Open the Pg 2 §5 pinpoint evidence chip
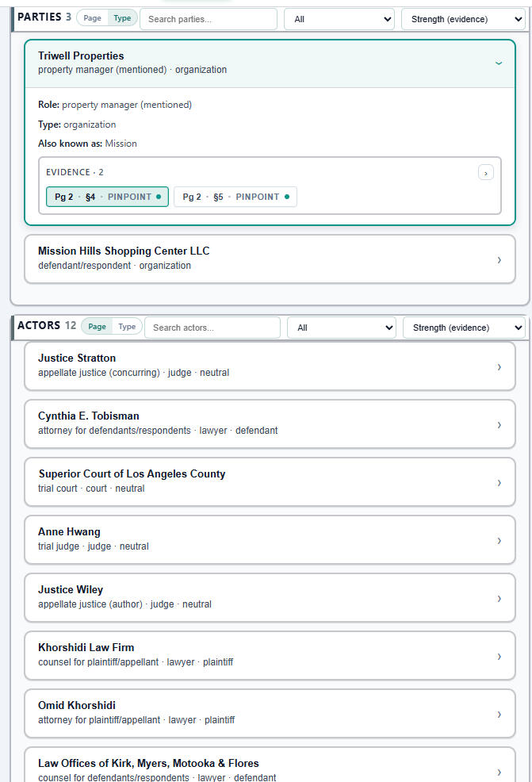Image resolution: width=532 pixels, height=782 pixels. pos(235,197)
